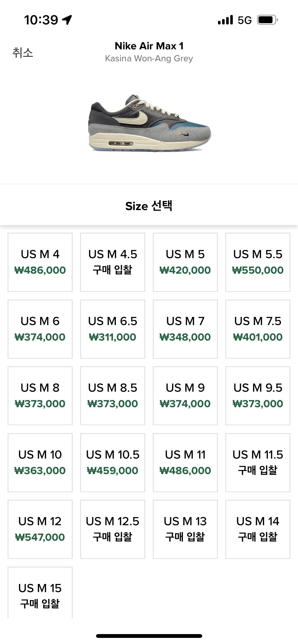Select size US M 10.5 for ₩459,000
This screenshot has height=644, width=298.
113,462
